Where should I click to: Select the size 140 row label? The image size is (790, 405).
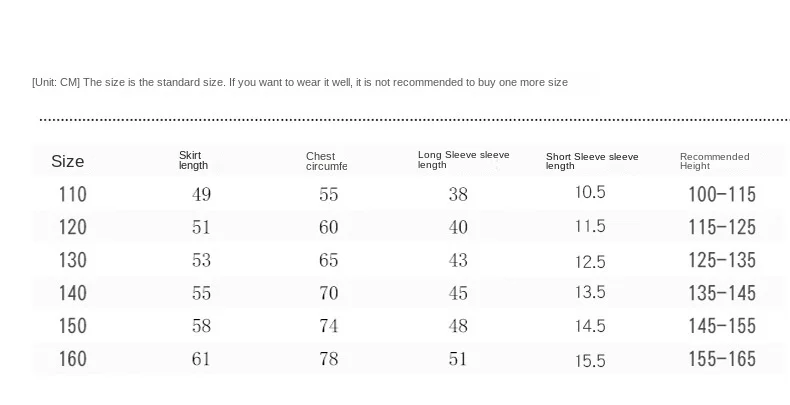click(73, 293)
